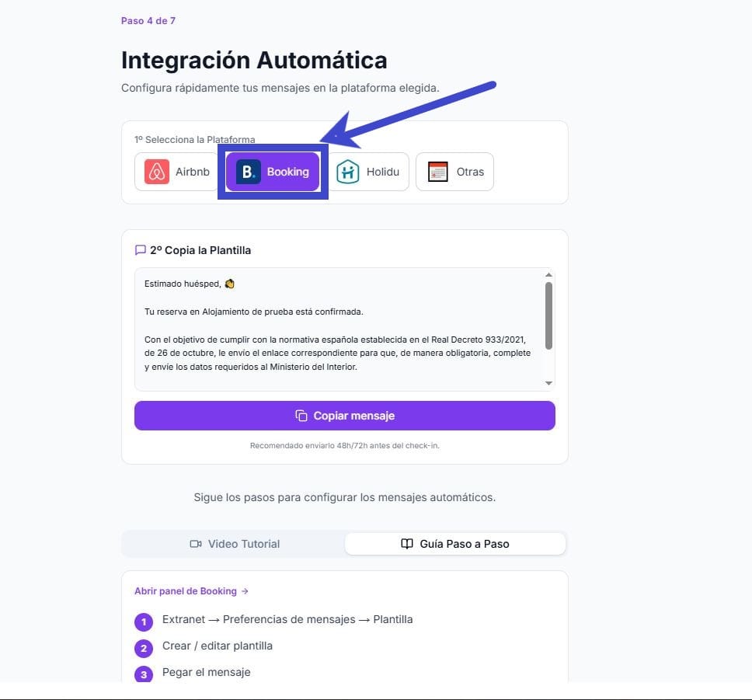Viewport: 752px width, 700px height.
Task: Select the Airbnb platform option
Action: click(176, 171)
